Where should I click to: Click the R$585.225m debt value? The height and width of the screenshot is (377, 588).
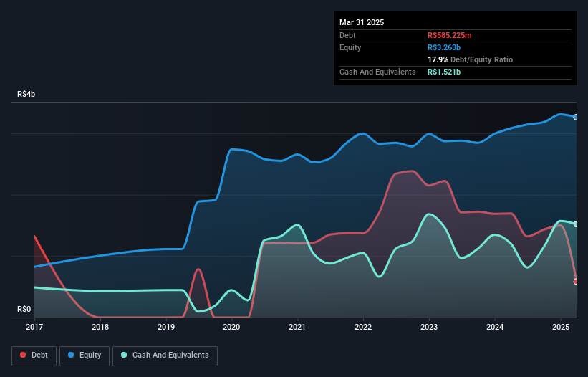(449, 35)
